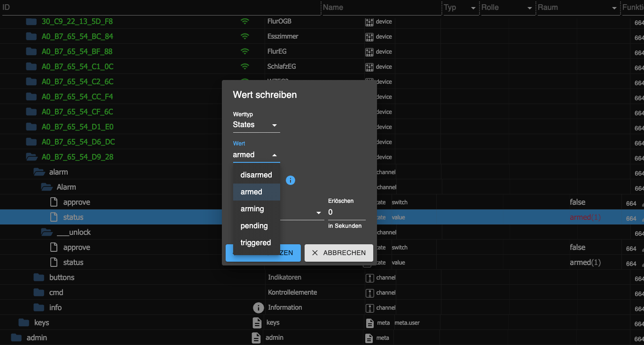Click the device type icon in FlurEG row
Screen dimensions: 644x345
click(369, 52)
